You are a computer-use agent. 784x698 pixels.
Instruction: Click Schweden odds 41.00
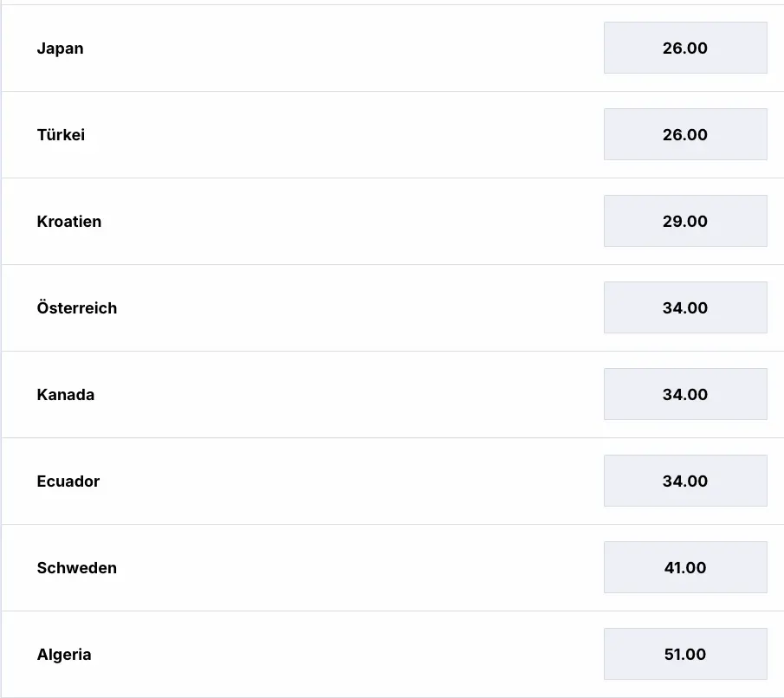point(684,567)
